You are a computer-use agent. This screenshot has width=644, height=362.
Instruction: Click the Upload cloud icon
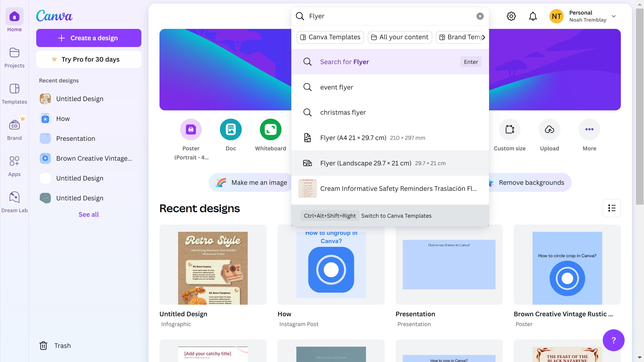(549, 129)
